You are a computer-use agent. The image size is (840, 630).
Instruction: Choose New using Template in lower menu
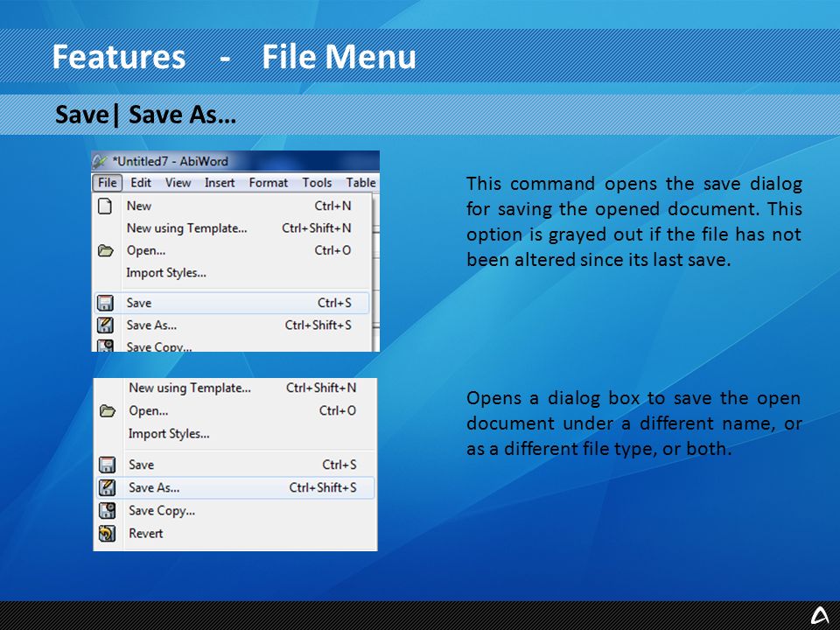coord(235,388)
